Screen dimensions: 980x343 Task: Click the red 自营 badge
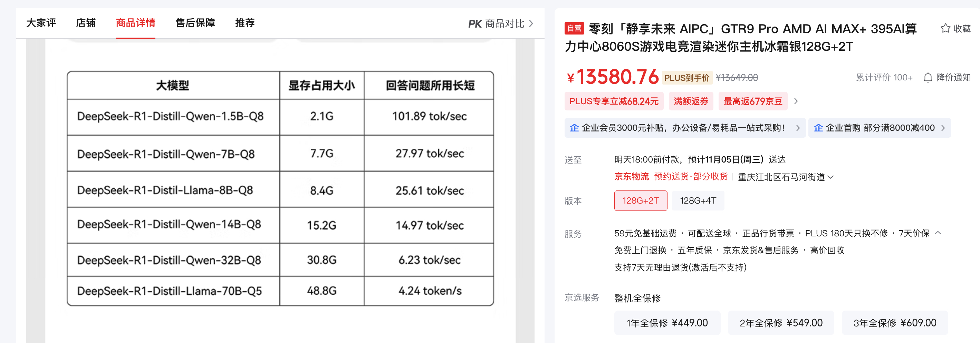tap(575, 29)
